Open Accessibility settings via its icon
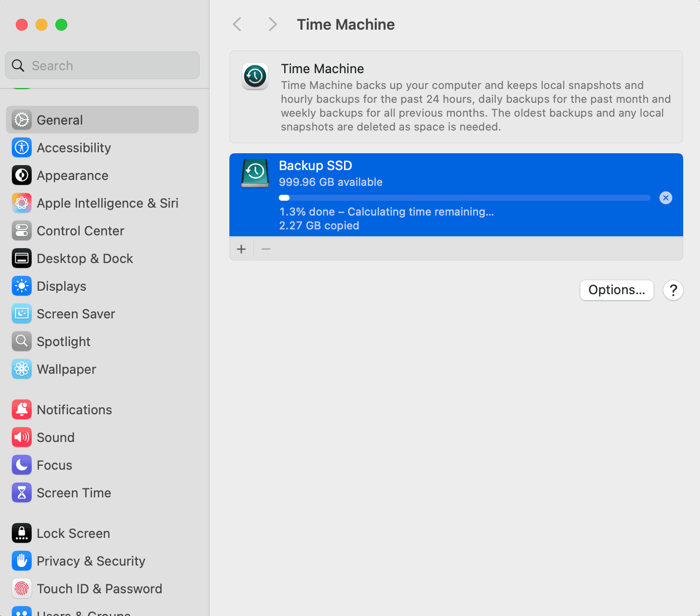 (22, 147)
